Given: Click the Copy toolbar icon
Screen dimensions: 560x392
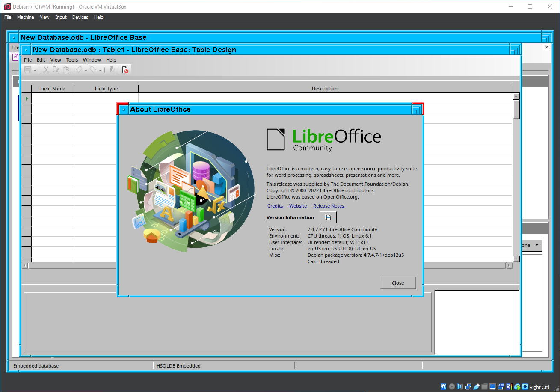Looking at the screenshot, I should 56,70.
